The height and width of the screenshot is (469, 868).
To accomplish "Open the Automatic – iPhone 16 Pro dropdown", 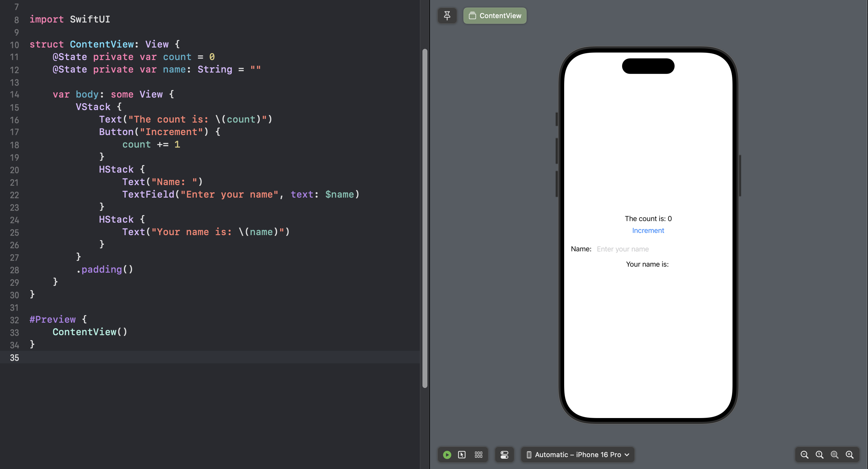I will tap(578, 455).
